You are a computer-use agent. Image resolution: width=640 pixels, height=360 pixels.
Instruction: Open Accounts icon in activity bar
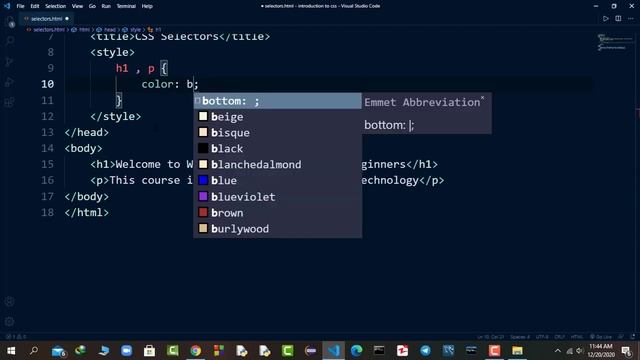pos(10,302)
